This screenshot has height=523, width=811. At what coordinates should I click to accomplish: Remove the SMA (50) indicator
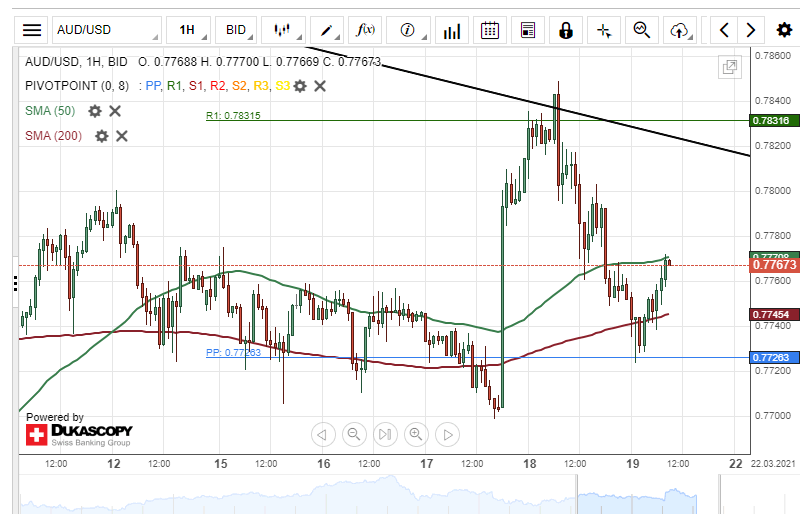tap(115, 111)
